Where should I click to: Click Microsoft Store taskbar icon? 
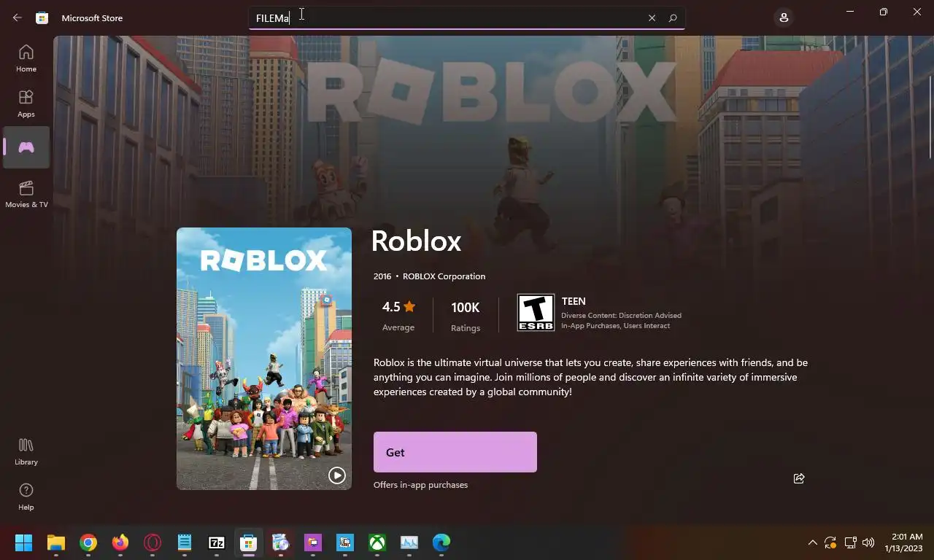click(249, 542)
